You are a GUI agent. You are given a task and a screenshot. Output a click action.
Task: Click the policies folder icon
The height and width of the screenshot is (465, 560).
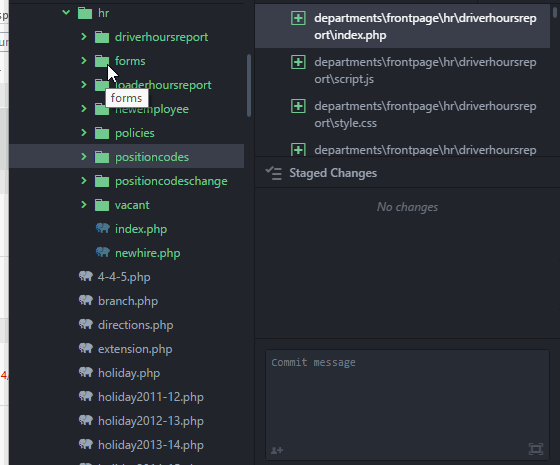pyautogui.click(x=102, y=133)
